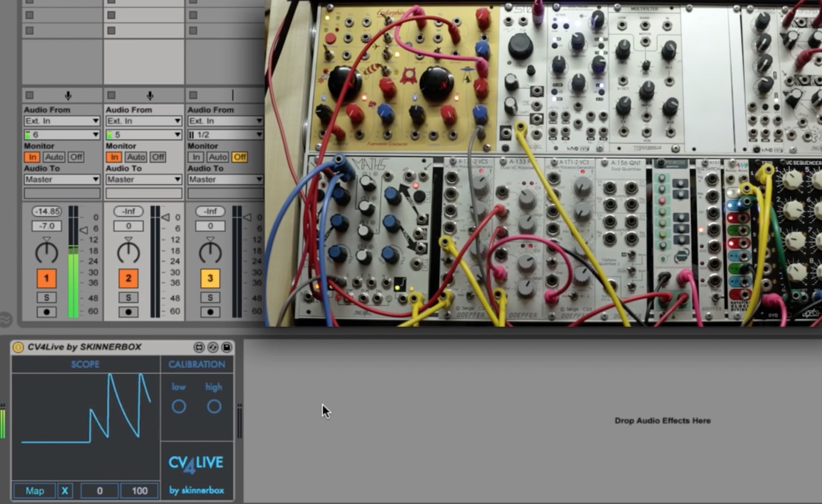Toggle the CV4Live device activator button

(x=18, y=347)
